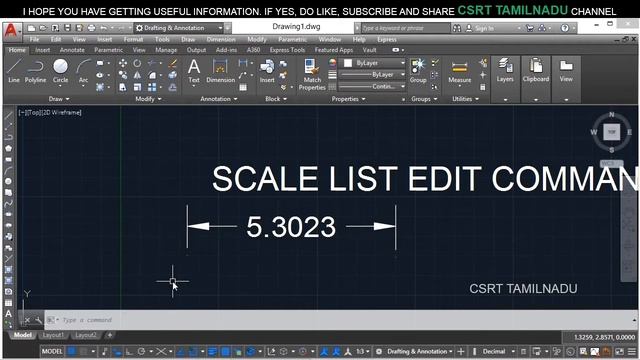Toggle MODEL space button in status bar

pyautogui.click(x=52, y=351)
